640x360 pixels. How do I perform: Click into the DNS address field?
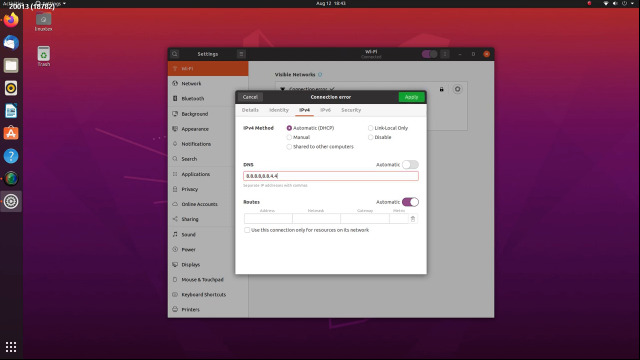click(x=331, y=176)
